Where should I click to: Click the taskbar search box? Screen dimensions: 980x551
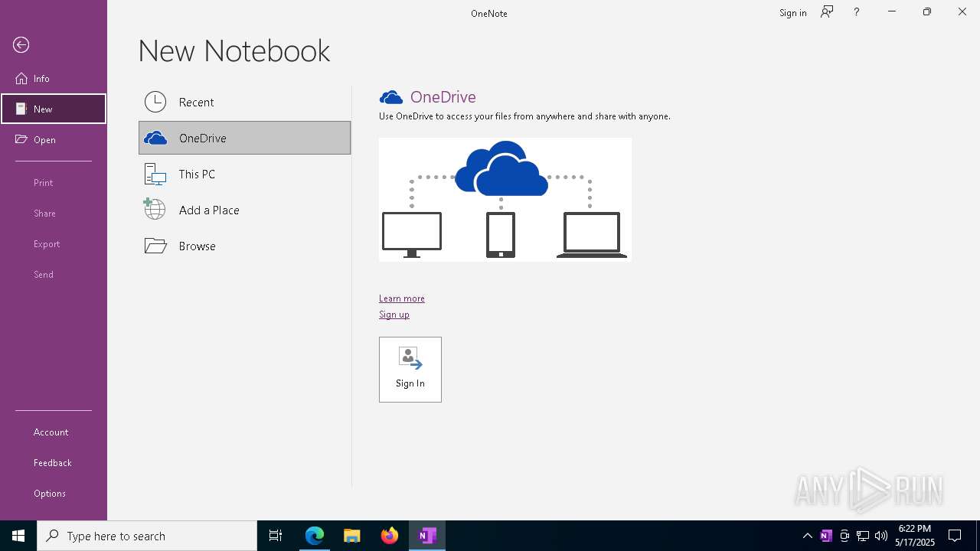pos(147,536)
